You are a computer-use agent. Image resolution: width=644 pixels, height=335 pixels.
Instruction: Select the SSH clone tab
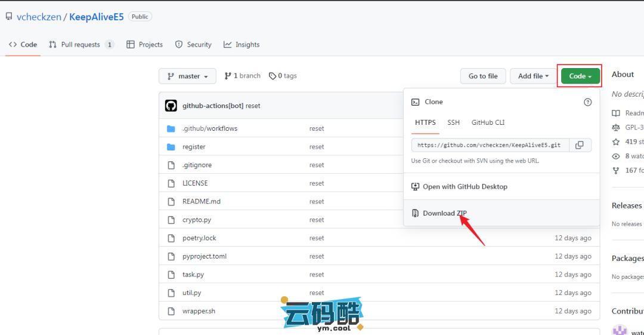[x=454, y=122]
